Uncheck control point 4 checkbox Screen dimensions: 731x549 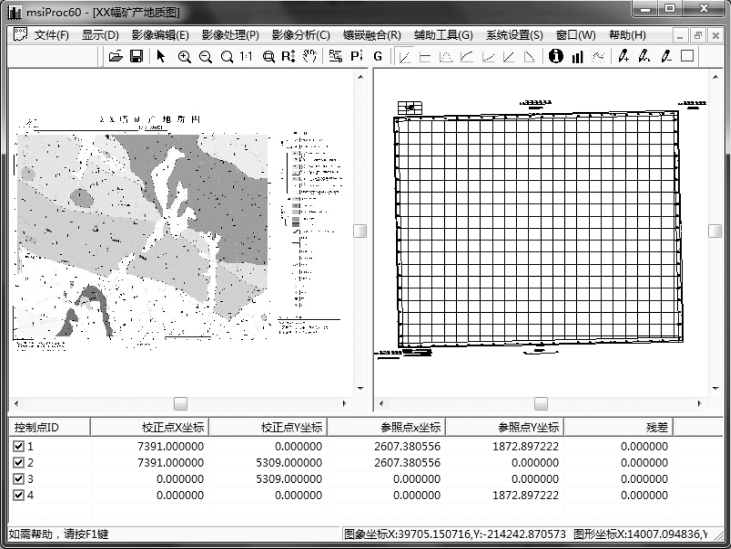(18, 495)
